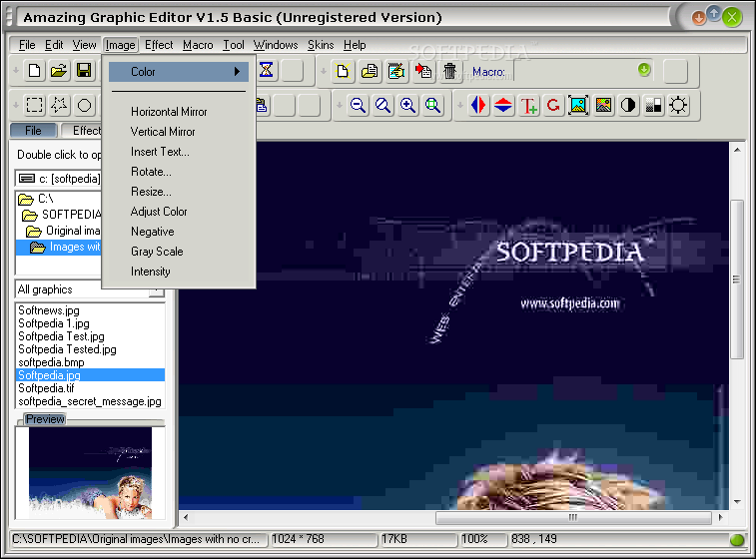This screenshot has height=559, width=756.
Task: Click the New file toolbar icon
Action: tap(34, 71)
